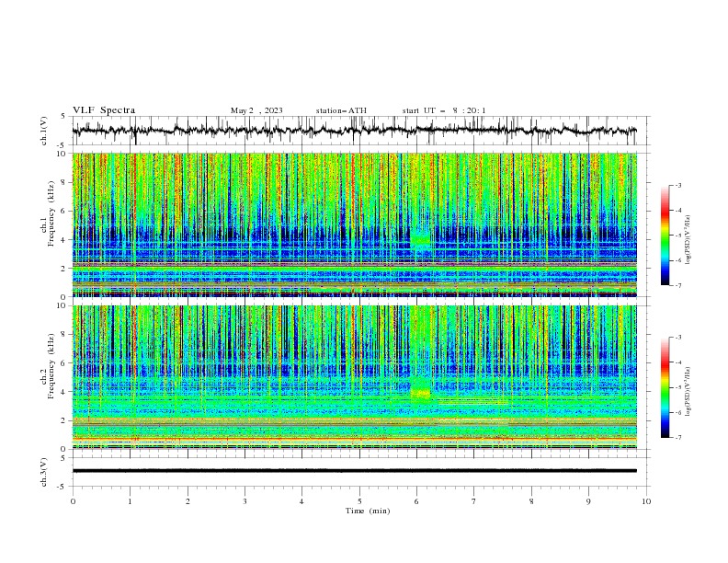Click the ch.3 flat voltage trace

click(x=354, y=471)
